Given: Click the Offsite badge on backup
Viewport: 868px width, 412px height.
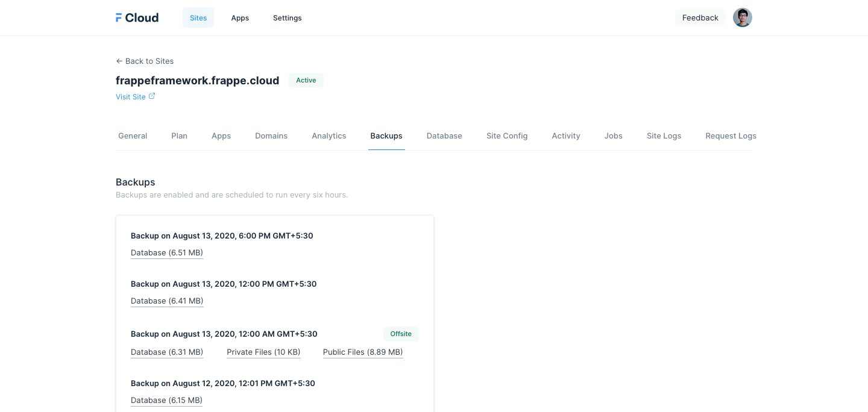Looking at the screenshot, I should coord(401,334).
